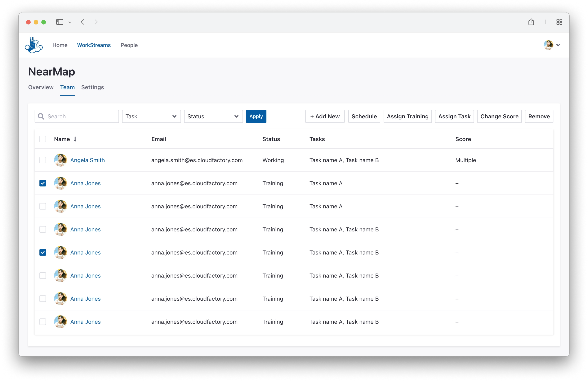Click the Schedule button
This screenshot has height=381, width=588.
pos(364,116)
